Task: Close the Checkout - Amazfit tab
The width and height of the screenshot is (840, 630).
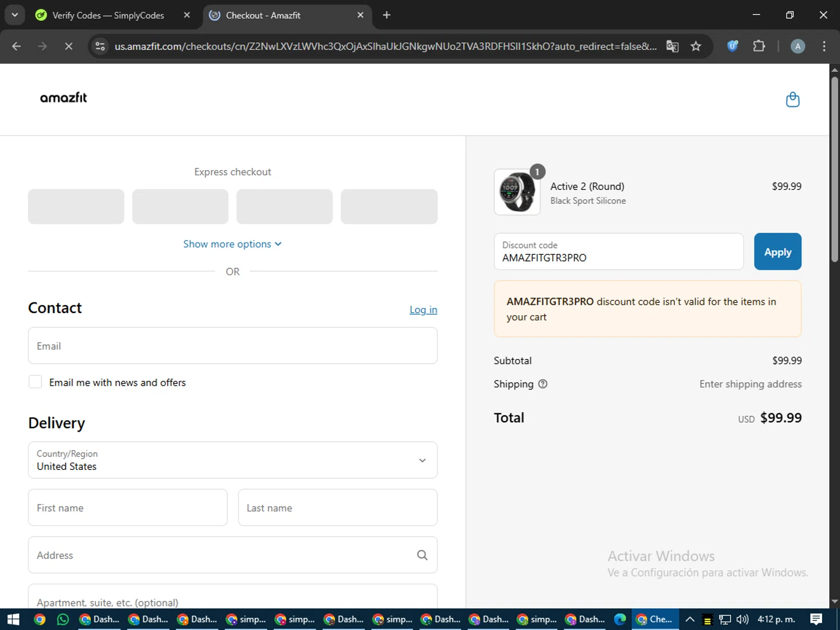Action: pyautogui.click(x=360, y=15)
